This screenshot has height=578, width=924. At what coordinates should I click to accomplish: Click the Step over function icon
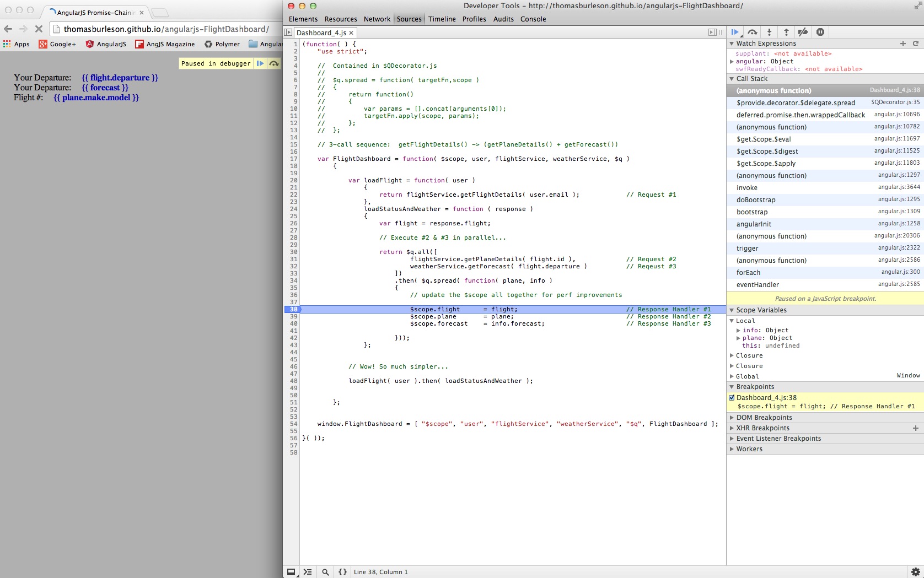coord(752,33)
